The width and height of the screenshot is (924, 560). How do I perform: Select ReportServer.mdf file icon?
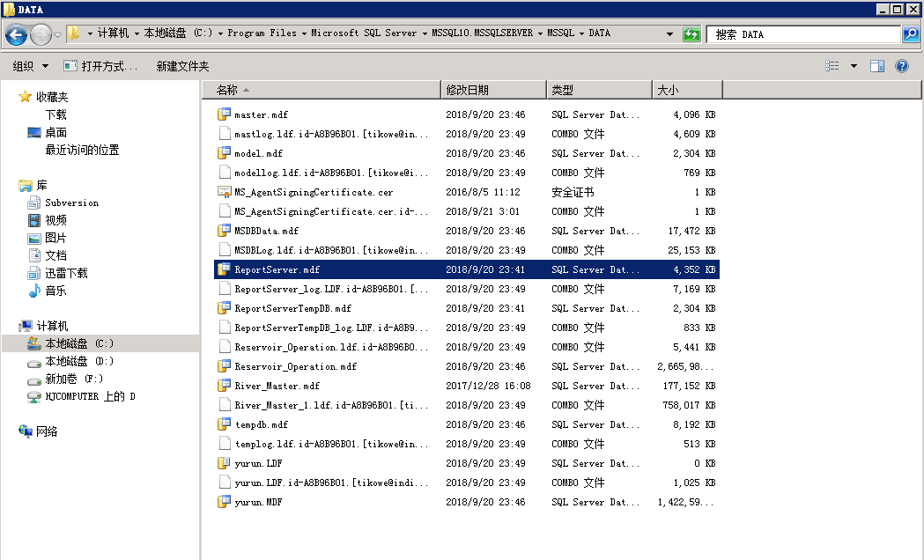[x=224, y=269]
